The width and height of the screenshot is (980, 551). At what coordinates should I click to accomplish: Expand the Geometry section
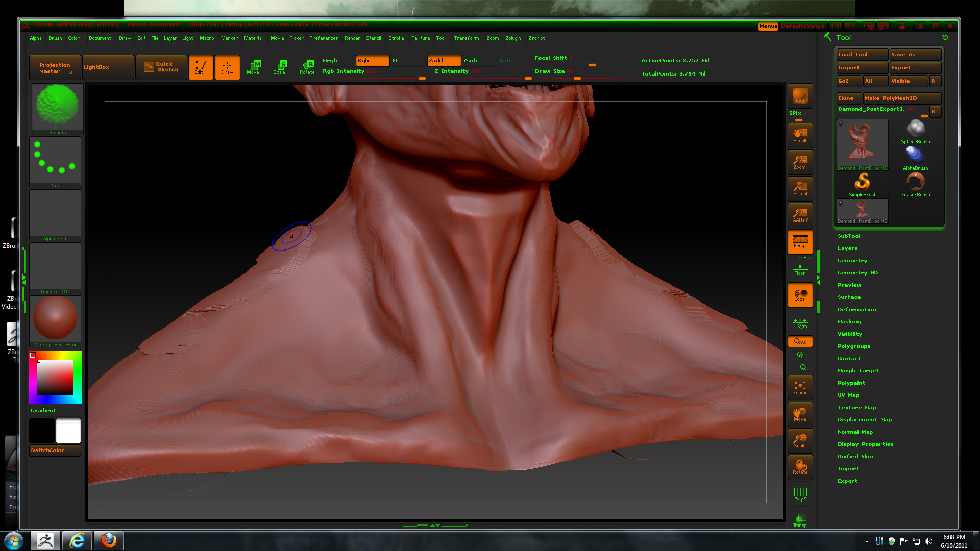pyautogui.click(x=852, y=261)
